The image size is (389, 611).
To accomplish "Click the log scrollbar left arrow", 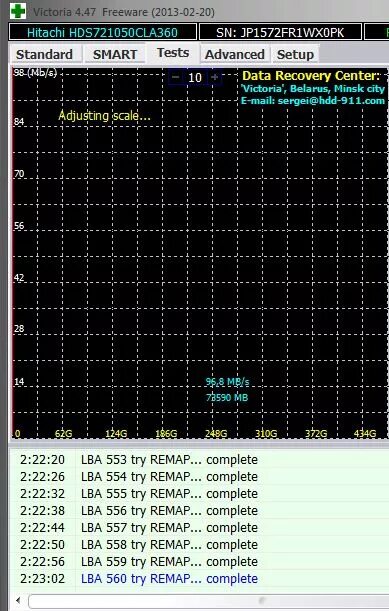I will point(18,600).
